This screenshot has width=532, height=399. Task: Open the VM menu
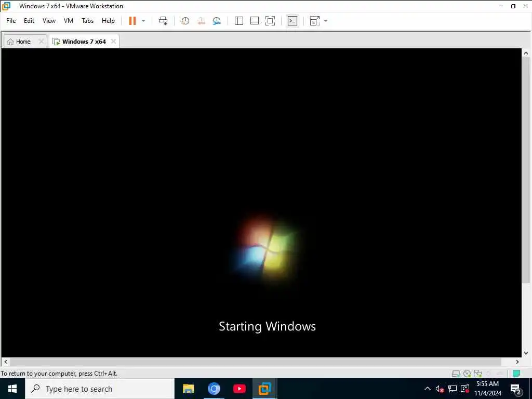click(x=69, y=21)
